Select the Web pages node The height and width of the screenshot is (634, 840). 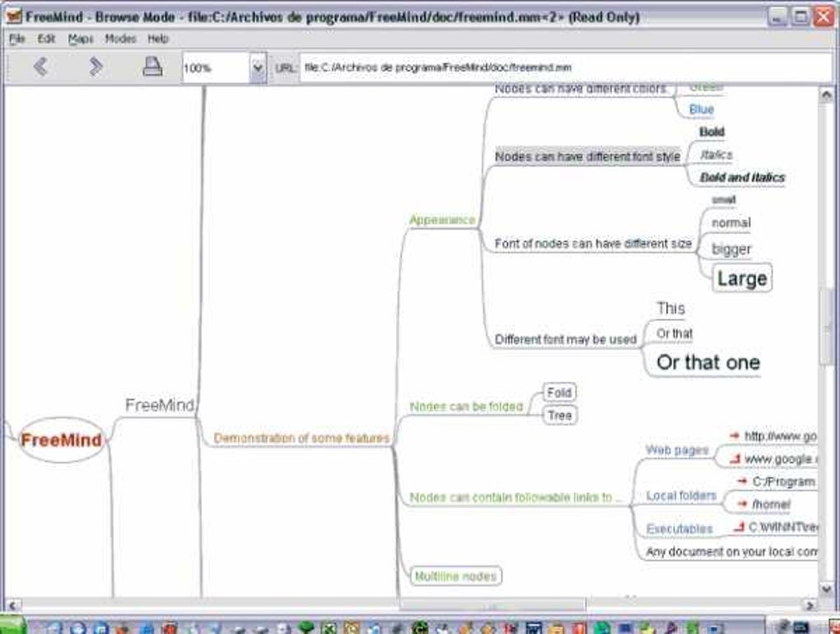(x=677, y=450)
